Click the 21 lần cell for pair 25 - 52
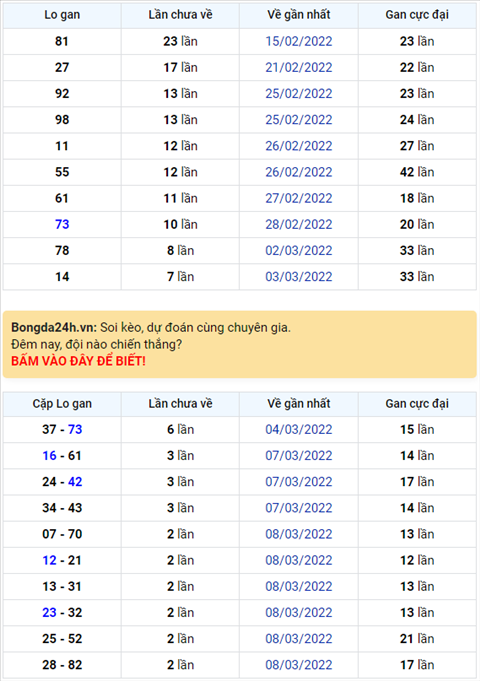The height and width of the screenshot is (681, 480). click(x=417, y=639)
